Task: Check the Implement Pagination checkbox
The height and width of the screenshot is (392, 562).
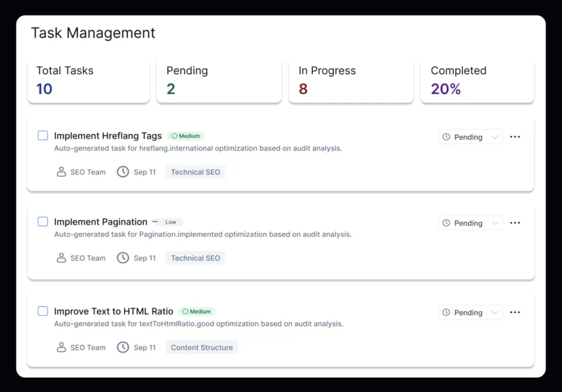Action: click(x=43, y=221)
